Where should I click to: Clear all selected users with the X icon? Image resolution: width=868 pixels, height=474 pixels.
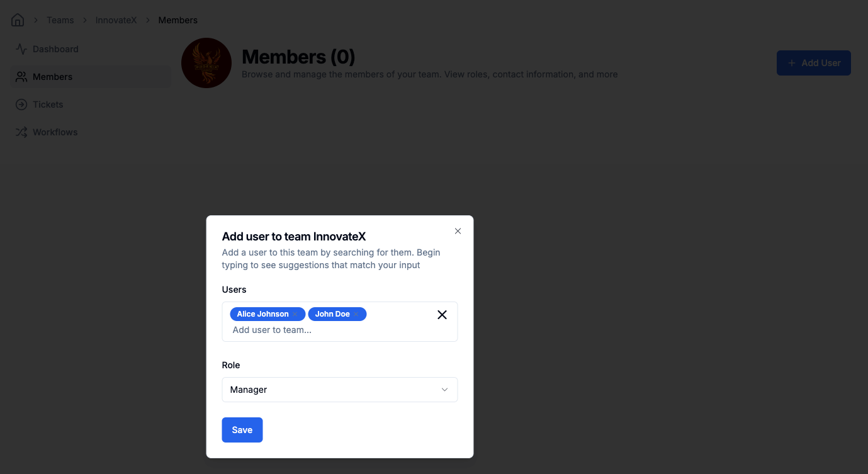point(442,315)
